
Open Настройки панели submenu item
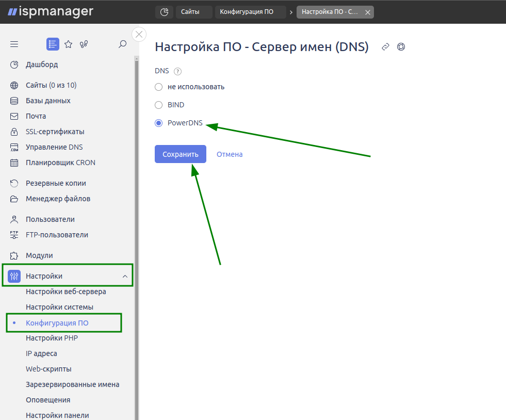point(57,415)
